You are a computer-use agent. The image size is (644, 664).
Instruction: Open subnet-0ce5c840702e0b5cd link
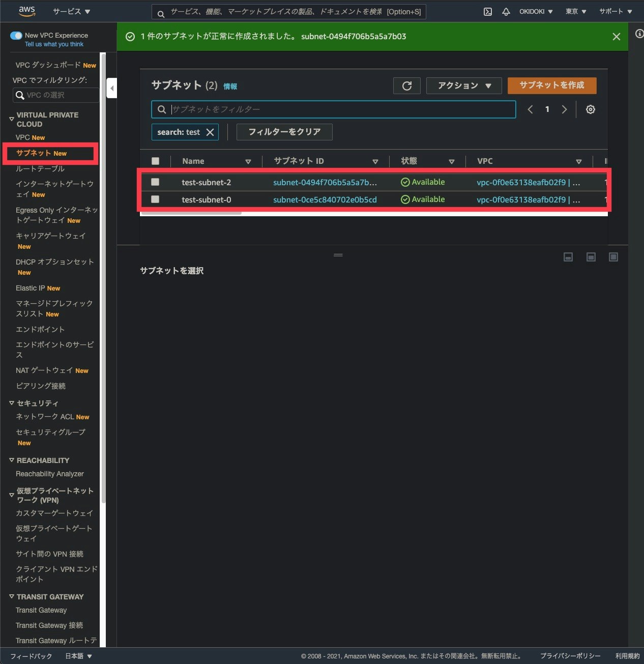[325, 199]
